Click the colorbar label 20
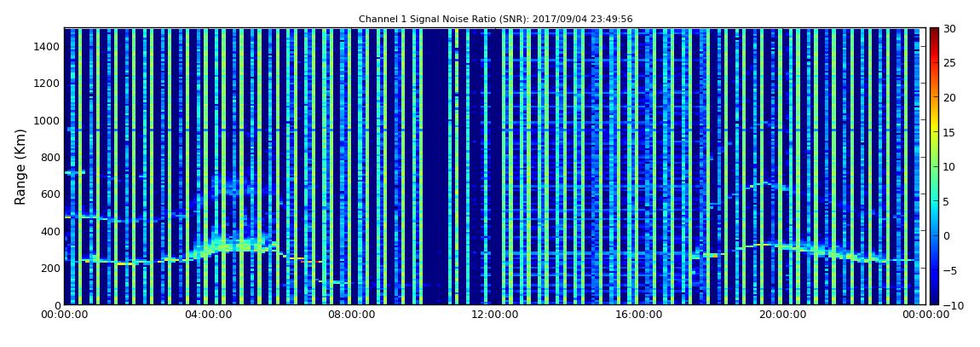The width and height of the screenshot is (980, 347). pos(949,97)
